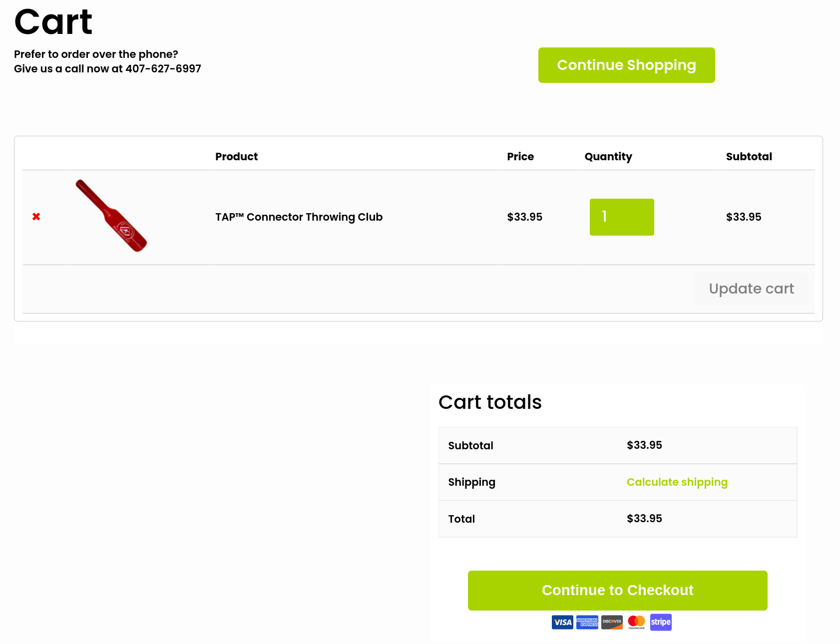Click the Mastercard logo icon
This screenshot has width=840, height=644.
[636, 622]
